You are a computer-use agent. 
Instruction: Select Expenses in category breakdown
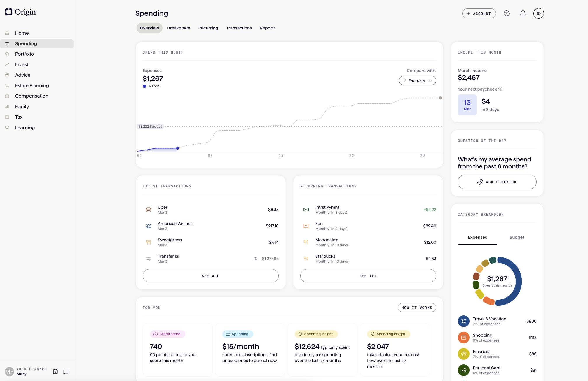tap(477, 237)
